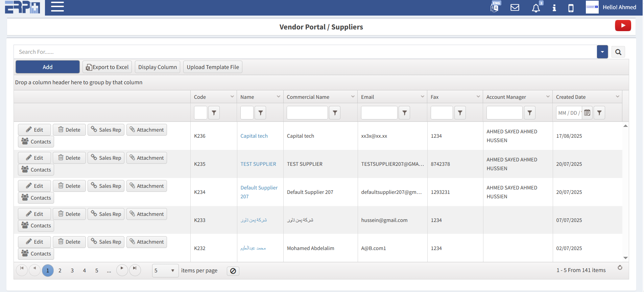Switch language with the ENG translate icon
644x292 pixels.
click(x=495, y=7)
